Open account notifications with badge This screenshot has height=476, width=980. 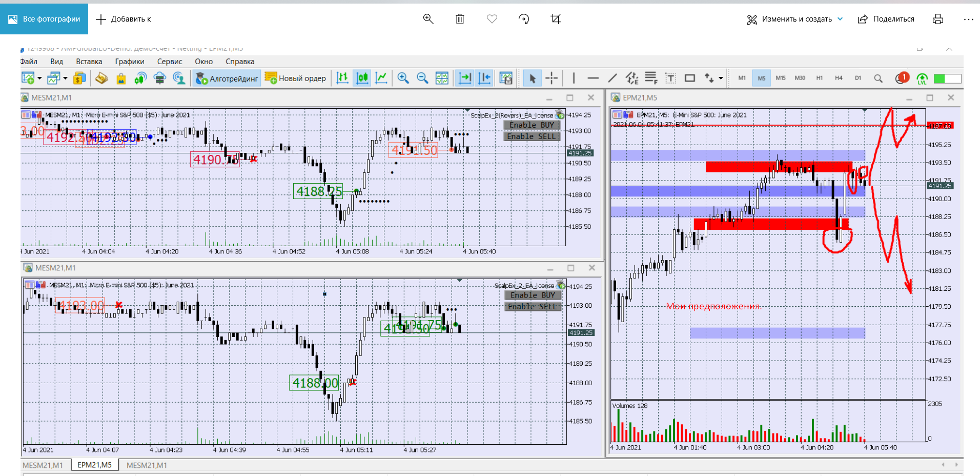tap(902, 78)
